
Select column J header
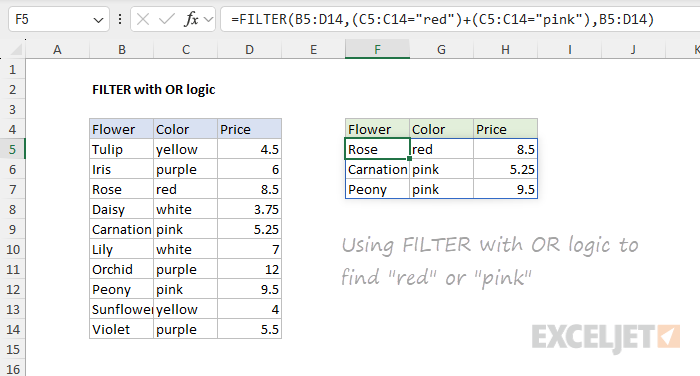(x=633, y=49)
